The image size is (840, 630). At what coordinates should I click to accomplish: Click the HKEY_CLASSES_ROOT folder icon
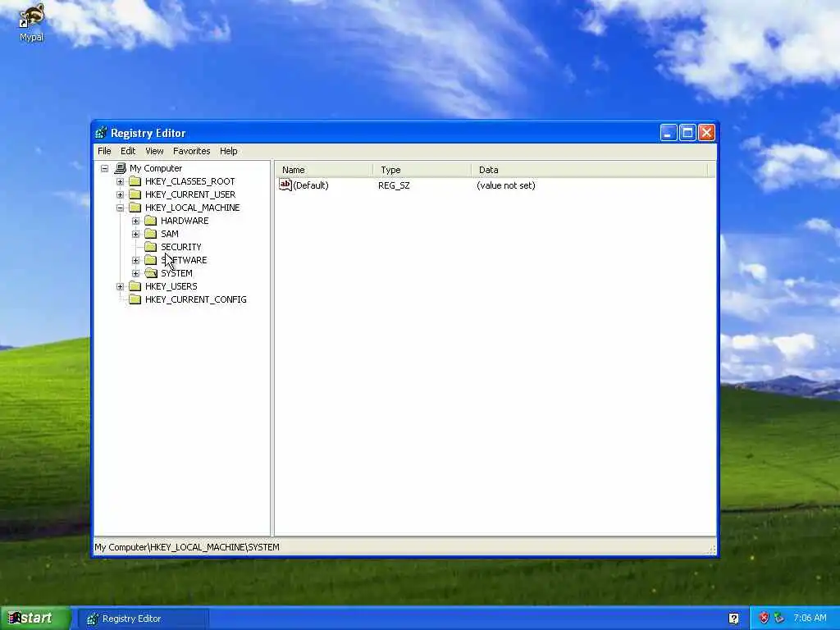coord(135,181)
